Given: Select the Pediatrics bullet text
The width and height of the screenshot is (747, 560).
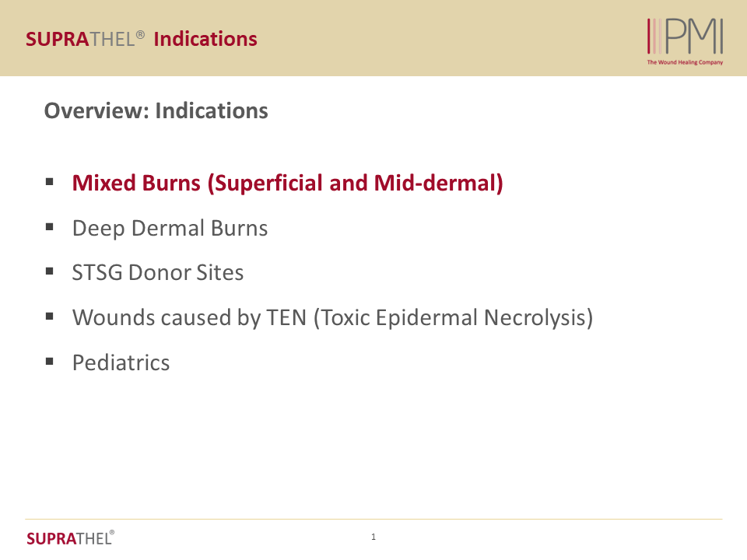Looking at the screenshot, I should [x=121, y=363].
